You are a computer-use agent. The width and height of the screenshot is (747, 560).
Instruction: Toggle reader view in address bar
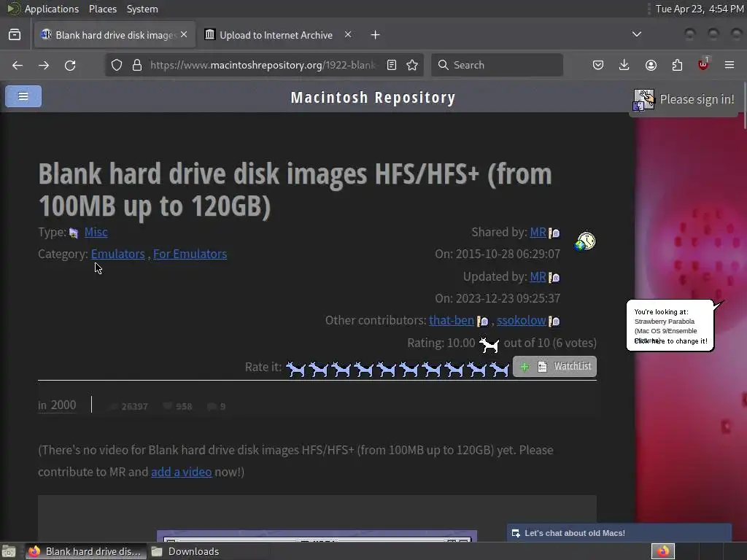point(392,65)
